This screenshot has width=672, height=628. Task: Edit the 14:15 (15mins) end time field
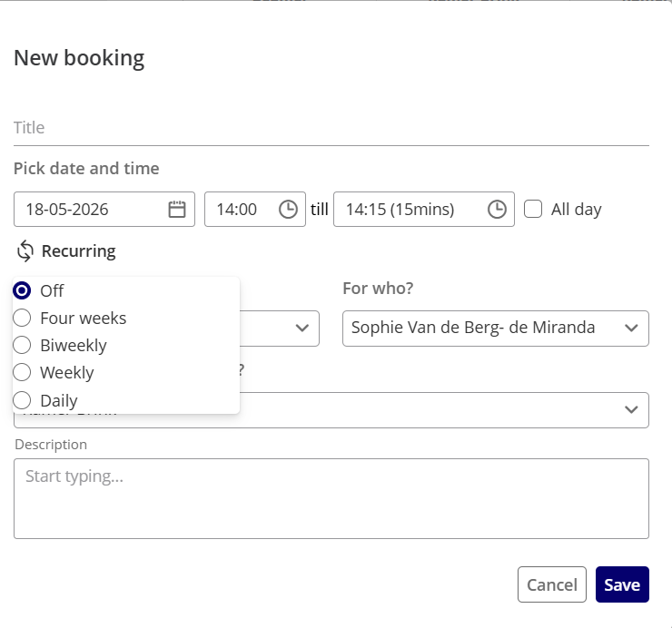pyautogui.click(x=424, y=210)
